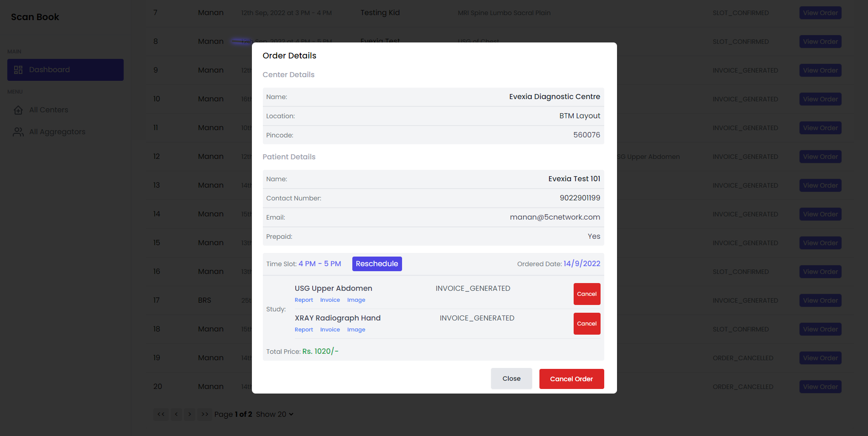Click the Order Details dialog heading
The height and width of the screenshot is (436, 868).
(x=289, y=56)
